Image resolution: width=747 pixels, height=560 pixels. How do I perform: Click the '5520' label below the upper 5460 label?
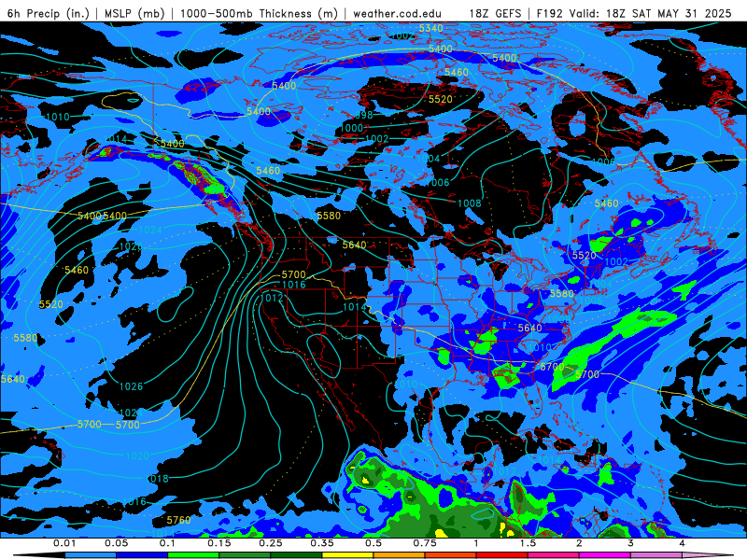coord(440,99)
